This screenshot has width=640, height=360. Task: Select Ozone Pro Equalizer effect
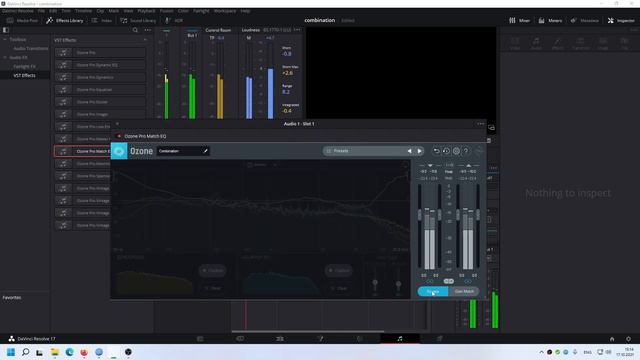[x=100, y=89]
